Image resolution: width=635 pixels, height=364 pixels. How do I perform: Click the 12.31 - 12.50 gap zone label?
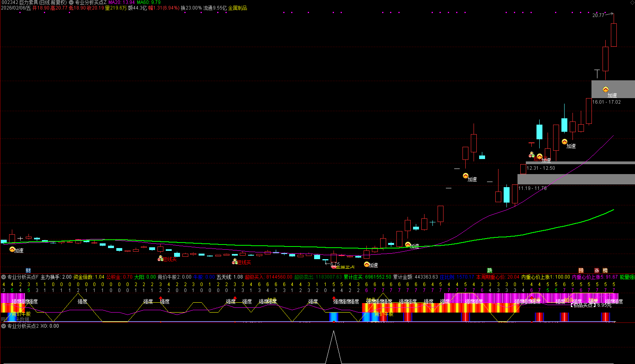[x=541, y=168]
